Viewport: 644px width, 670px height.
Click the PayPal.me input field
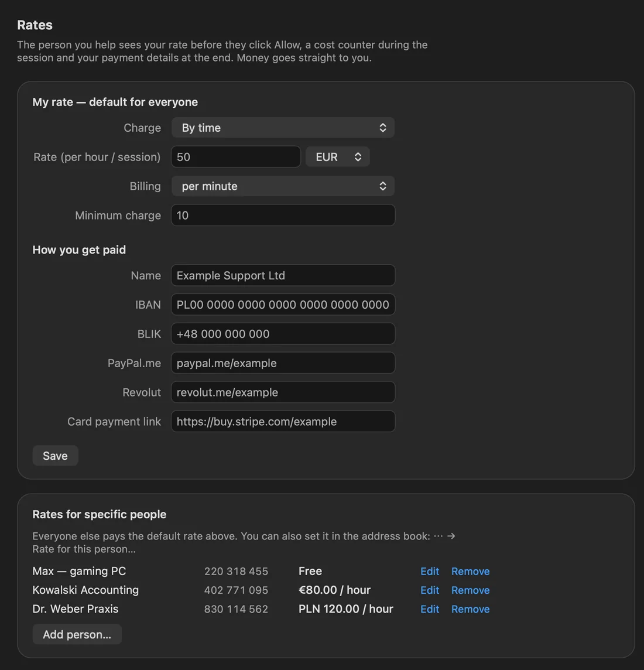pyautogui.click(x=283, y=363)
